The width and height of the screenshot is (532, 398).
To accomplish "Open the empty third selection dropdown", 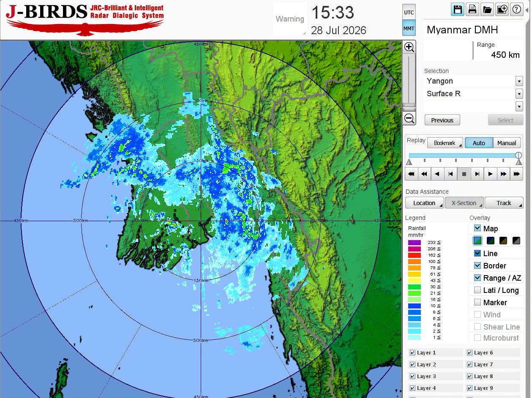I will (519, 106).
